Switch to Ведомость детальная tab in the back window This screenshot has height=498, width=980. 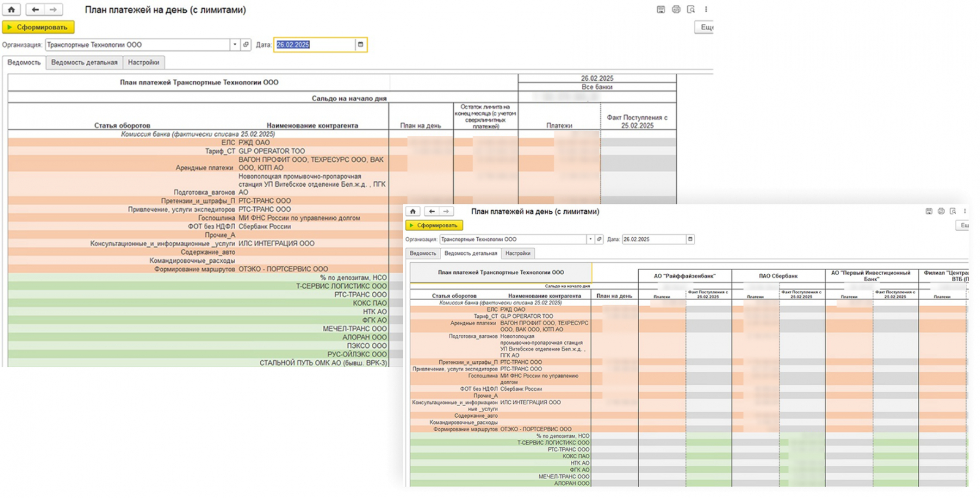[84, 62]
